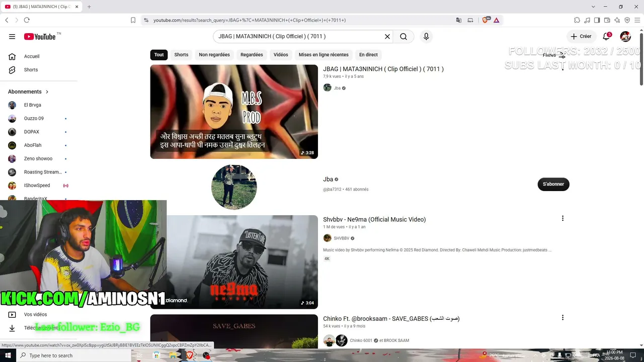The image size is (644, 362).
Task: Select the Tout filter chip
Action: coord(159,55)
